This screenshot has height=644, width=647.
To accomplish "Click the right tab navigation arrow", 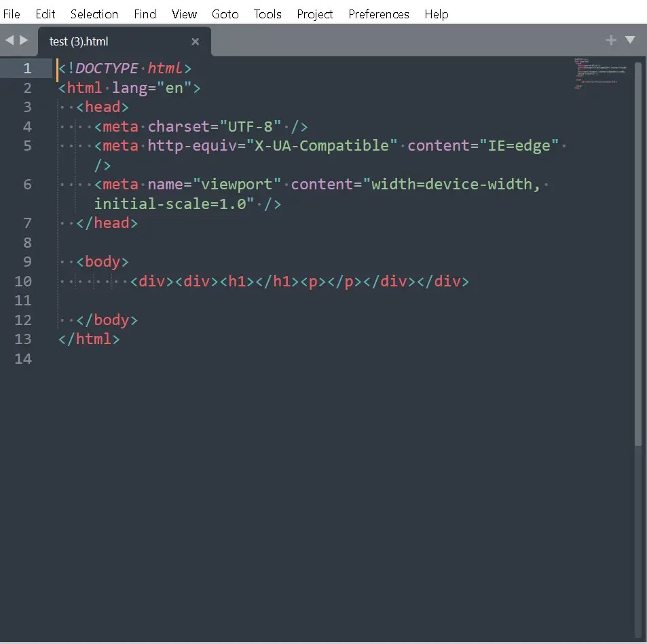I will tap(22, 40).
